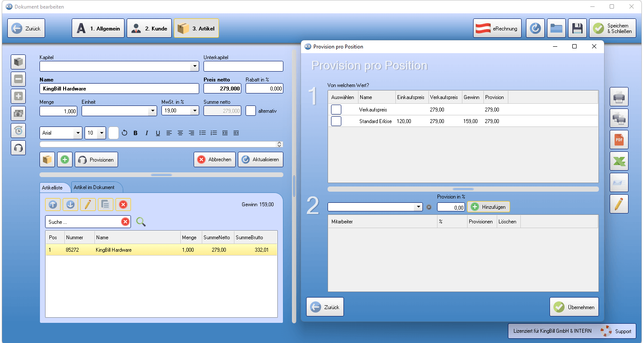Screen dimensions: 644x343
Task: Tick the Standard Erlöse Auswählen checkbox
Action: pos(336,121)
